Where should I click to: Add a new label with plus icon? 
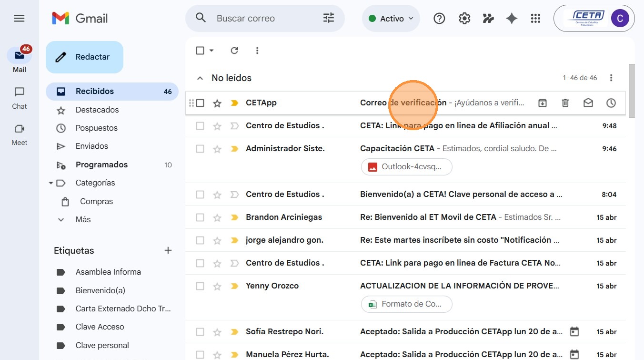[168, 250]
